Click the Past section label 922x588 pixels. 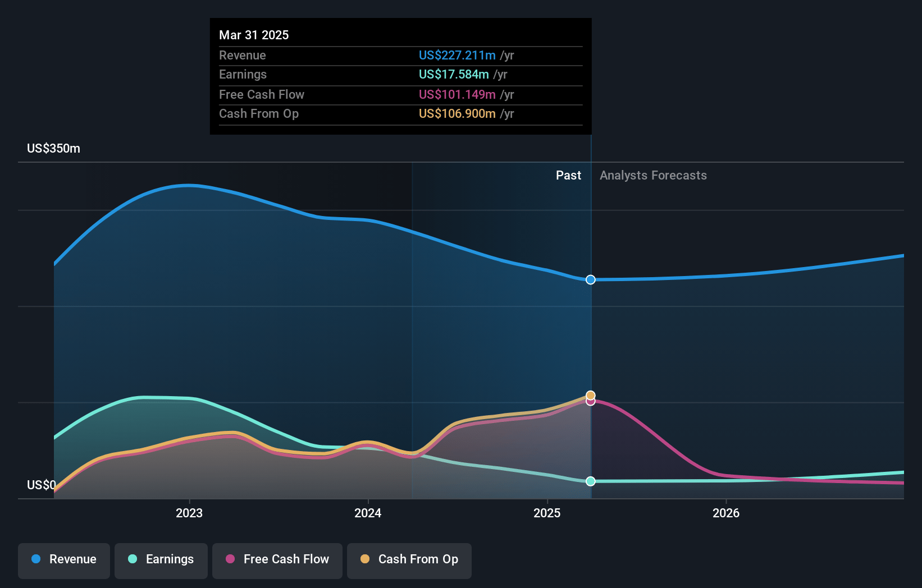tap(568, 176)
